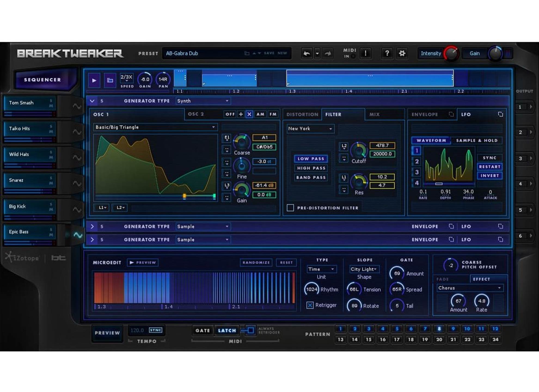This screenshot has height=392, width=539.
Task: Select the SAMPLE & HOLD LFO tab
Action: pos(477,140)
